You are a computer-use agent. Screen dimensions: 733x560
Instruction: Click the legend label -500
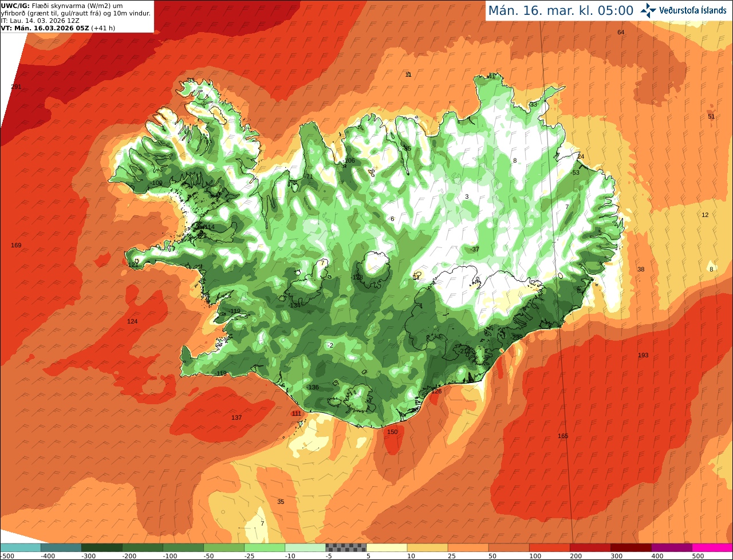click(7, 555)
